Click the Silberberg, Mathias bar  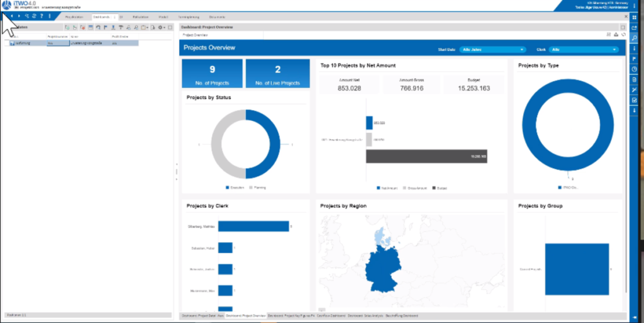[x=253, y=227]
